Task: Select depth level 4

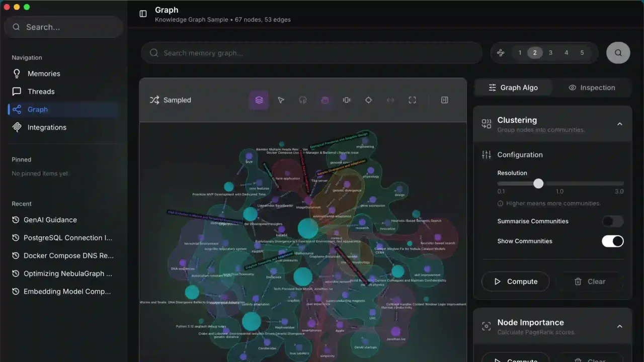Action: (567, 53)
